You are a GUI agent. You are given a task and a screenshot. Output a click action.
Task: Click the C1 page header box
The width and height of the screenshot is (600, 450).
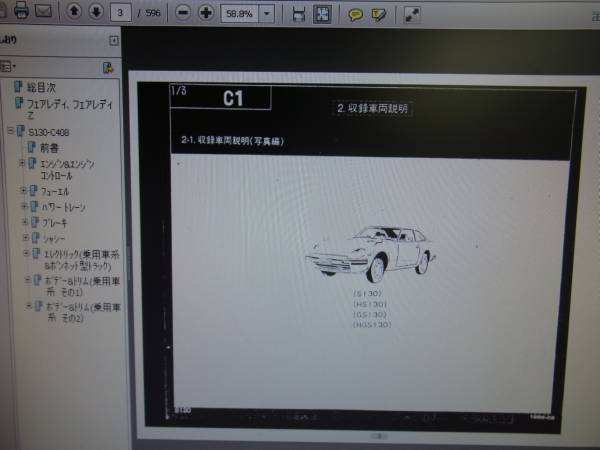point(221,97)
